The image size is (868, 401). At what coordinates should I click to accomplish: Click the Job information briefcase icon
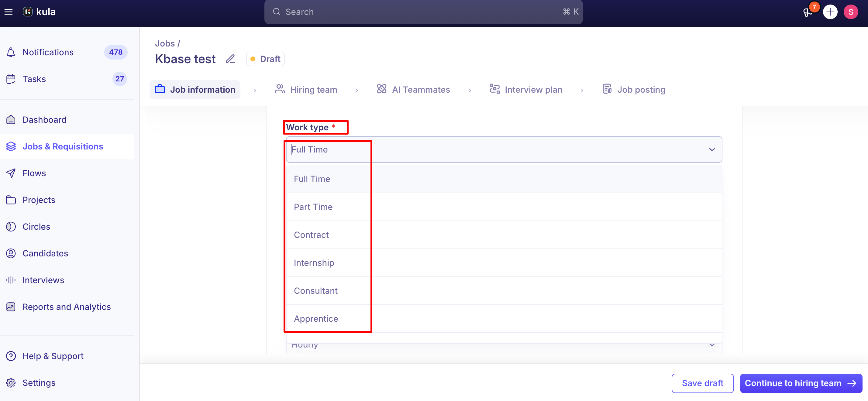tap(160, 89)
